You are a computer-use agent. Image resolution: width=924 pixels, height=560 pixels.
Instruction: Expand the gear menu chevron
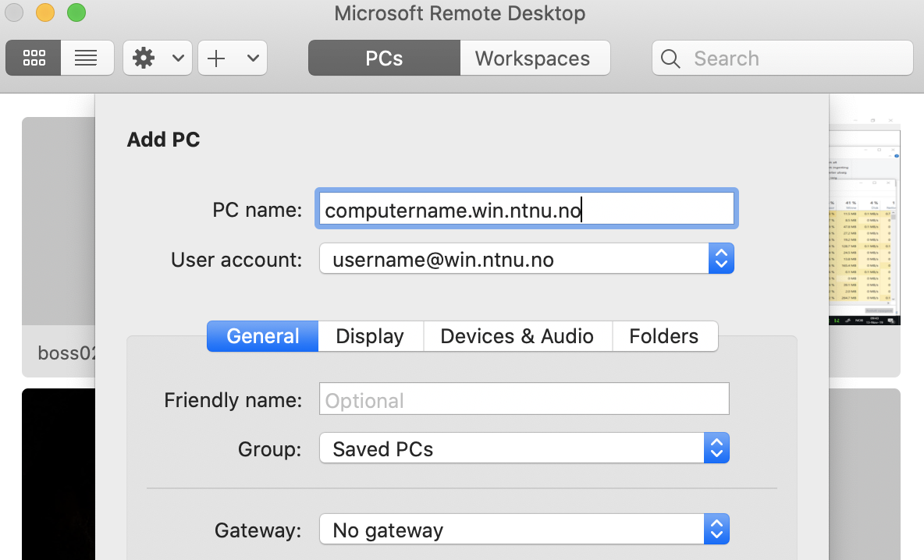[178, 58]
